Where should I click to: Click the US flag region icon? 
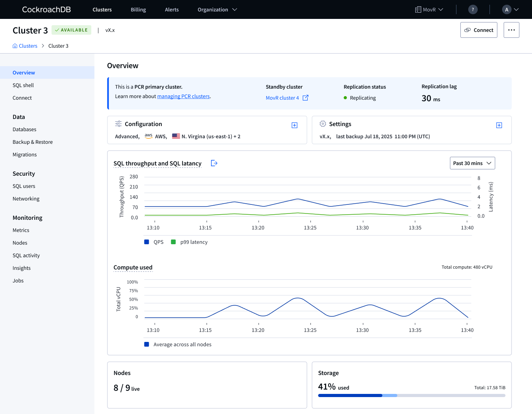[176, 136]
